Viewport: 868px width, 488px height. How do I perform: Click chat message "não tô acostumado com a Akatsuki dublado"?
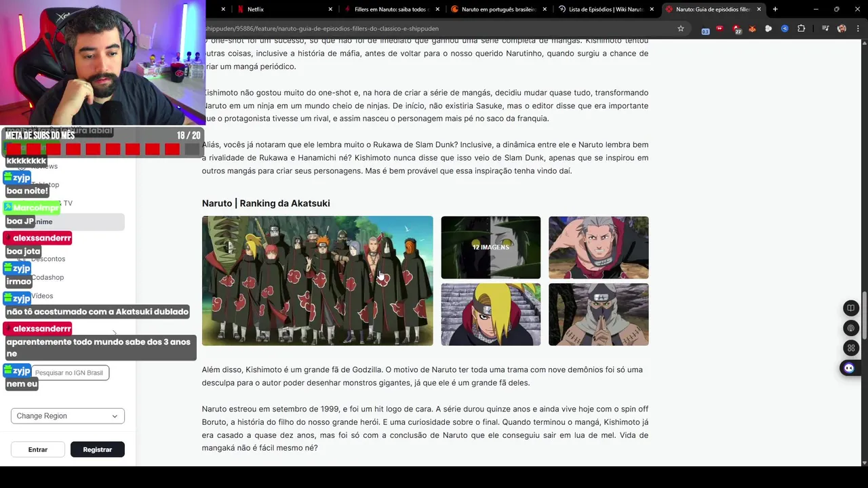tap(98, 312)
